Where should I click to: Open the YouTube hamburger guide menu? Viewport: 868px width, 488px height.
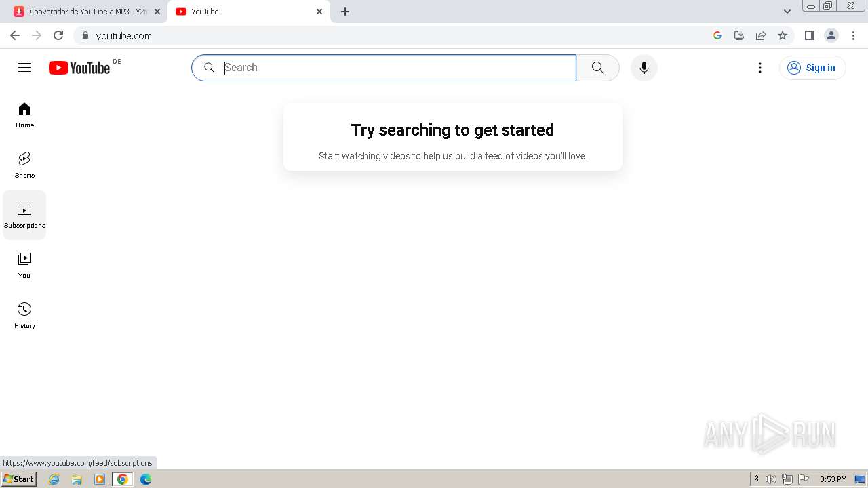[x=24, y=68]
